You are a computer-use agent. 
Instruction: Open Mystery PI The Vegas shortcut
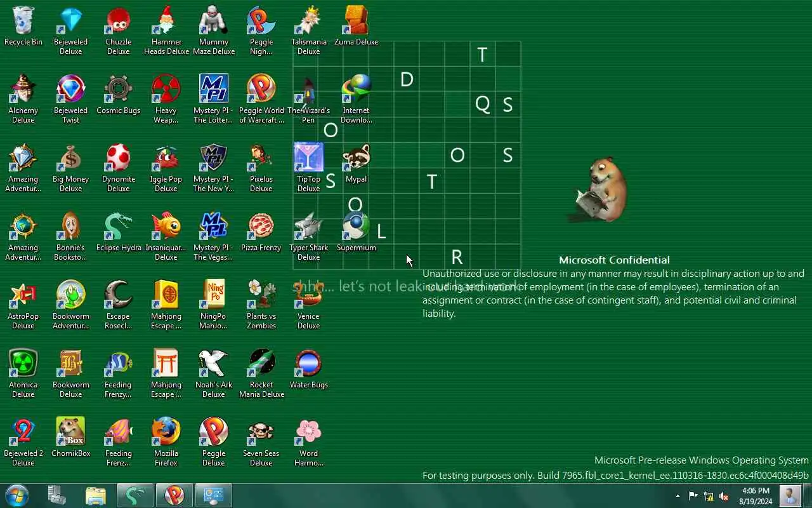click(x=214, y=236)
